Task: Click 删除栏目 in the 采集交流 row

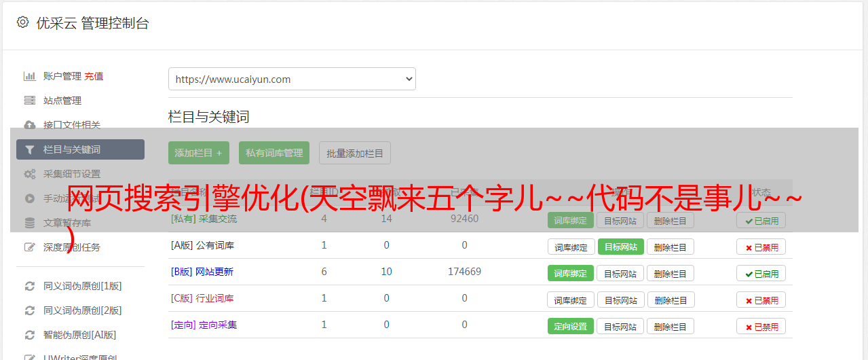Action: [671, 220]
